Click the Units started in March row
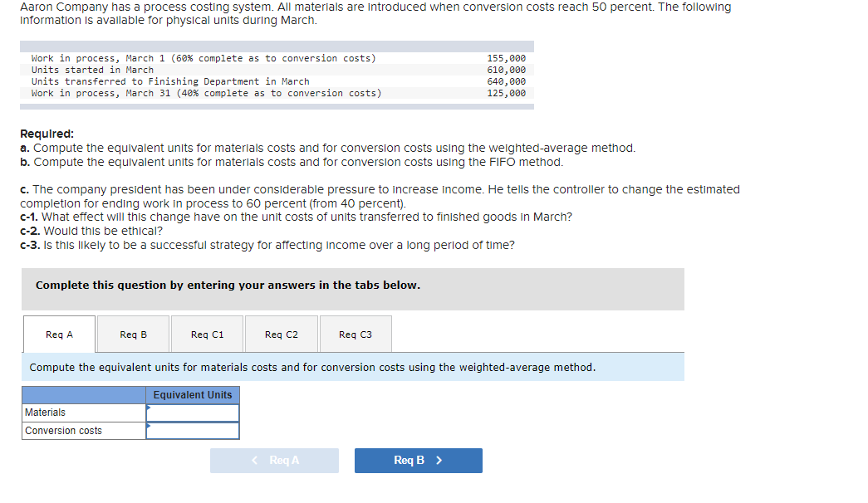 point(91,70)
